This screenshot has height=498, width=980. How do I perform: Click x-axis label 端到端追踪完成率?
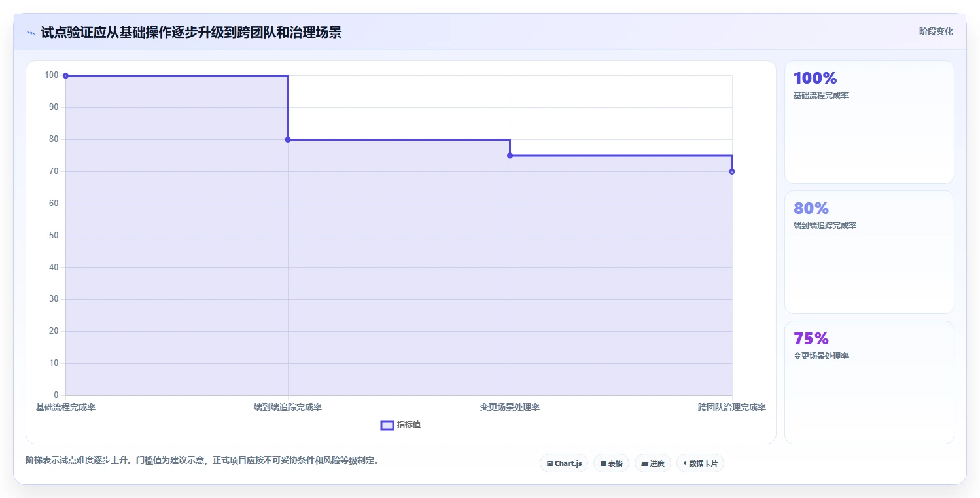click(x=288, y=407)
